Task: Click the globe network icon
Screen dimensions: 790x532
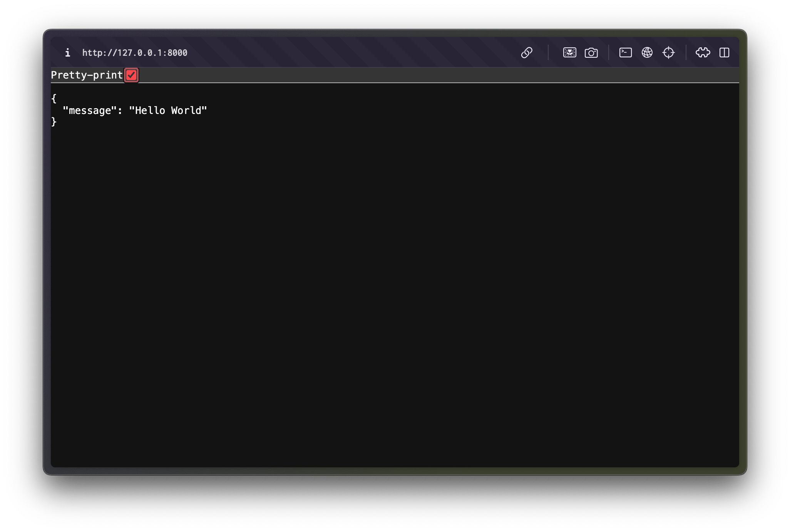Action: point(648,53)
